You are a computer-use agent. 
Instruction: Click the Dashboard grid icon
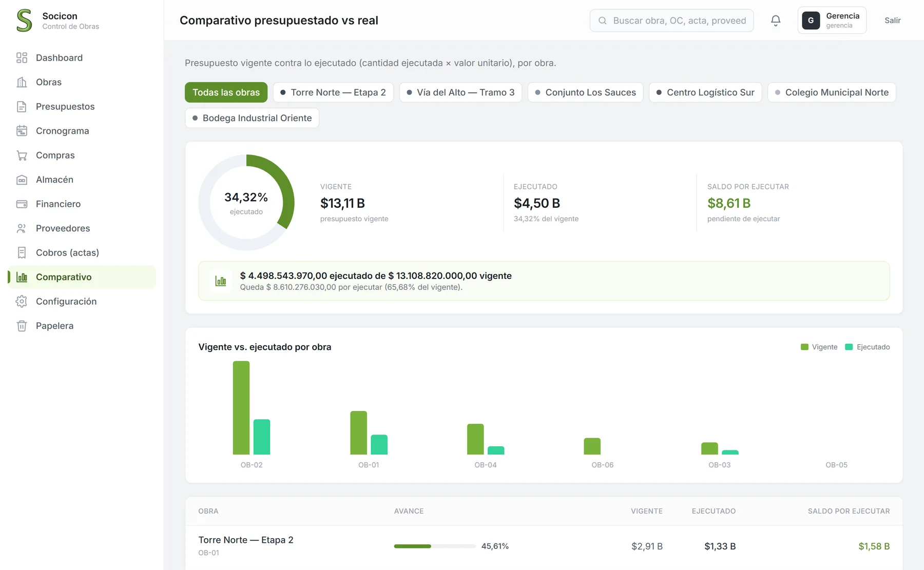pos(22,58)
